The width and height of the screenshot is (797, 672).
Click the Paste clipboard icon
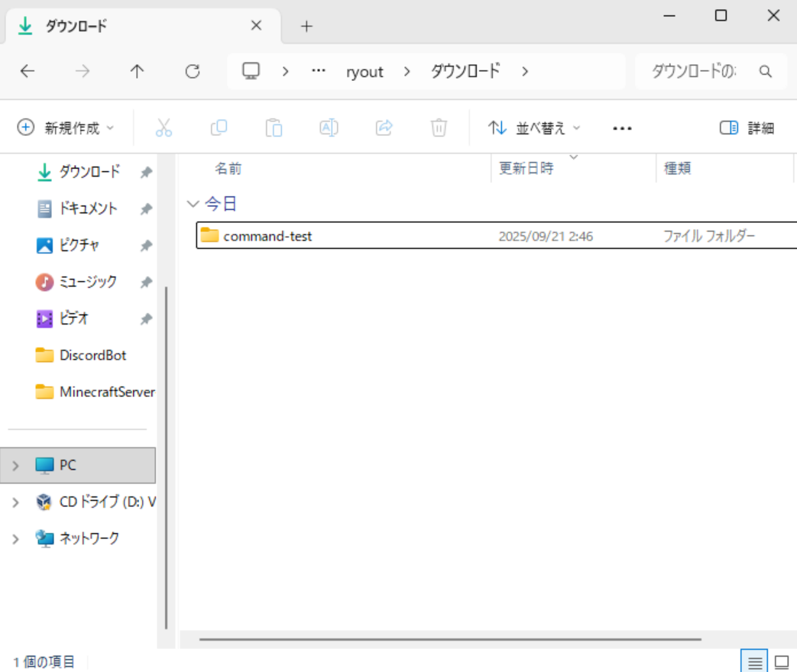274,128
